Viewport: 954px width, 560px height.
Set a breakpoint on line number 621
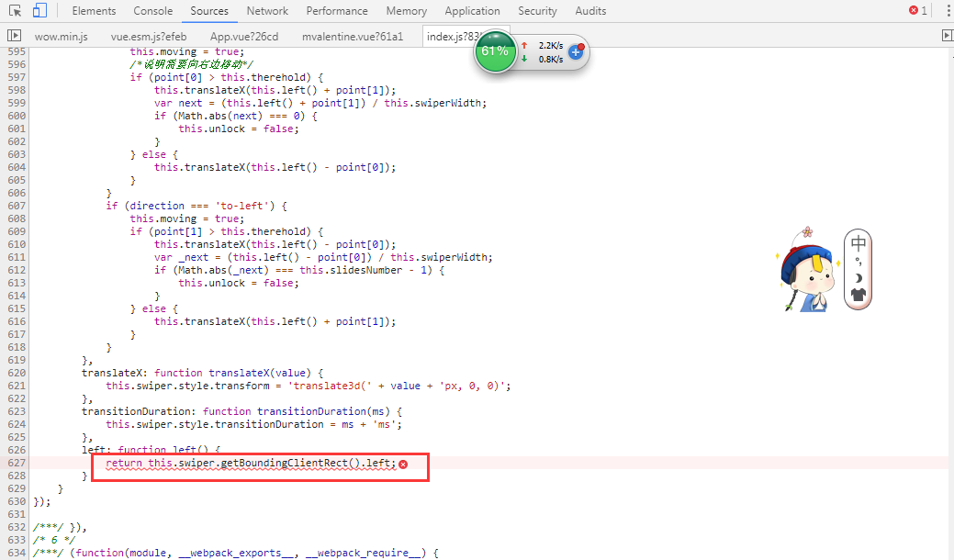coord(17,386)
